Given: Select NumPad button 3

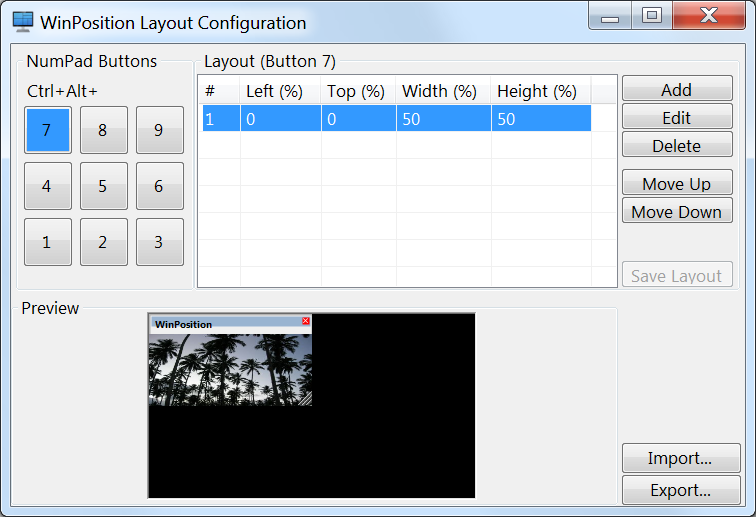Looking at the screenshot, I should click(160, 242).
